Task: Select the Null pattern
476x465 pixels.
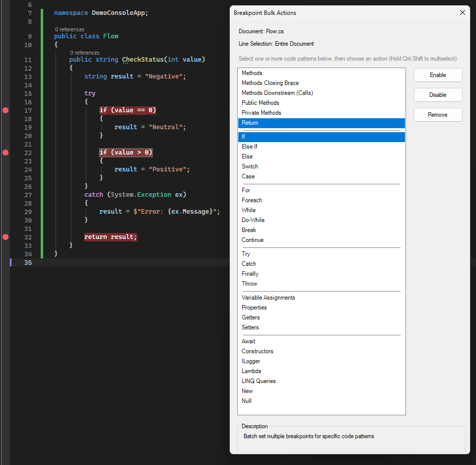Action: 322,401
